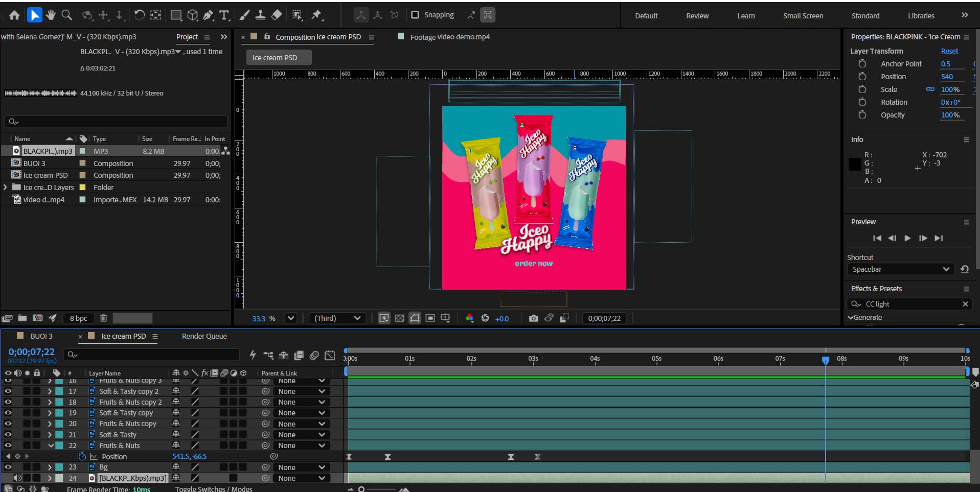The height and width of the screenshot is (492, 980).
Task: Select the Clone Stamp tool
Action: (x=260, y=15)
